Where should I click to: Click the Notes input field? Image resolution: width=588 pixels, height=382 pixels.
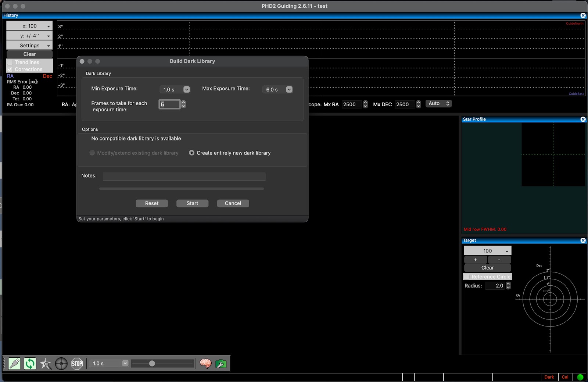184,176
